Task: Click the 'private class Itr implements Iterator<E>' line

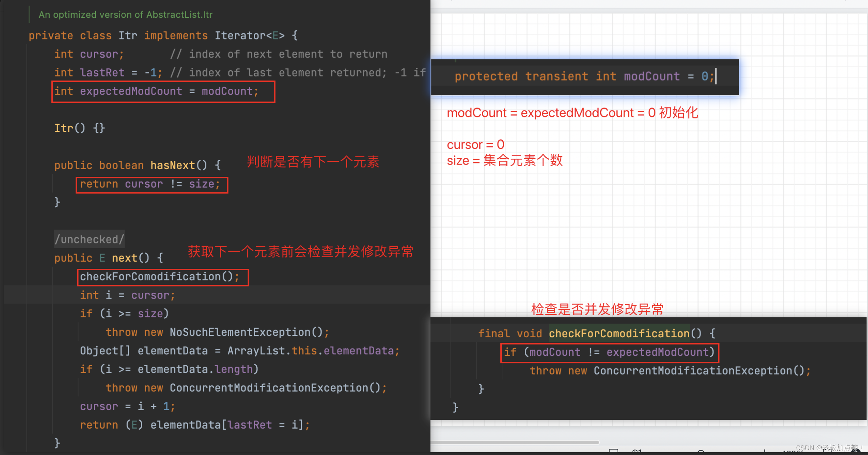Action: coord(163,36)
